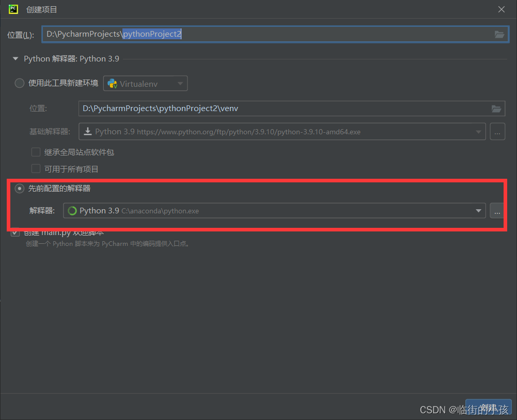
Task: Click the 创建 button at bottom right
Action: 488,408
